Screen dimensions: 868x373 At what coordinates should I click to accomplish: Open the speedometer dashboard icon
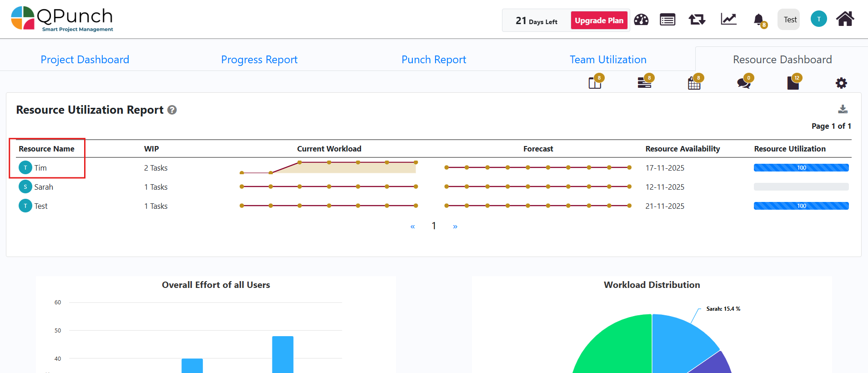[641, 20]
